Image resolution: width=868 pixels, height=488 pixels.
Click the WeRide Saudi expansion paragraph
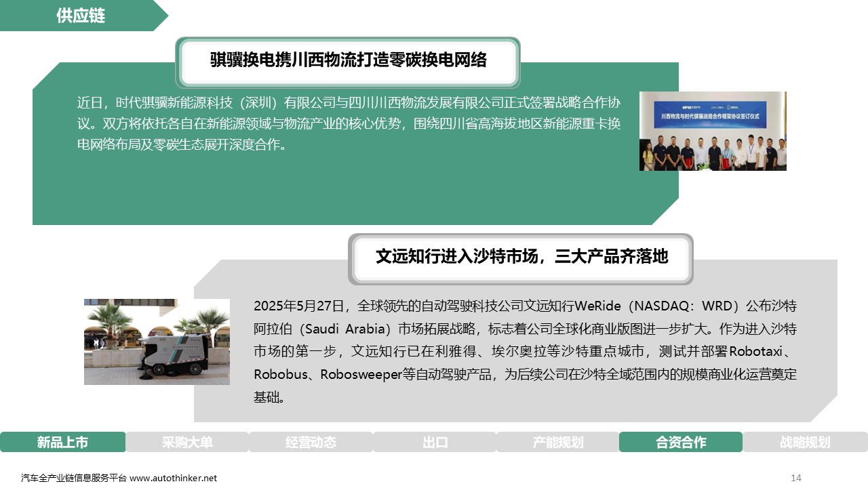[x=524, y=351]
